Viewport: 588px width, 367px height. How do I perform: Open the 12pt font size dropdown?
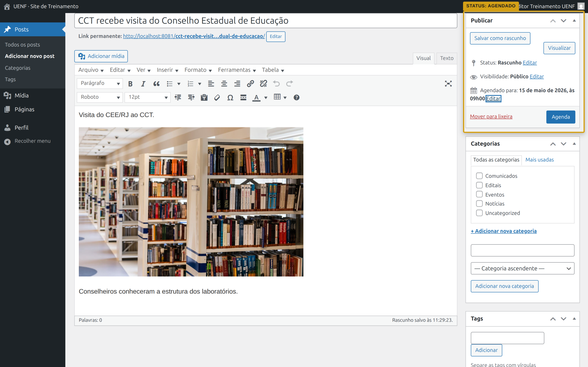tap(147, 97)
